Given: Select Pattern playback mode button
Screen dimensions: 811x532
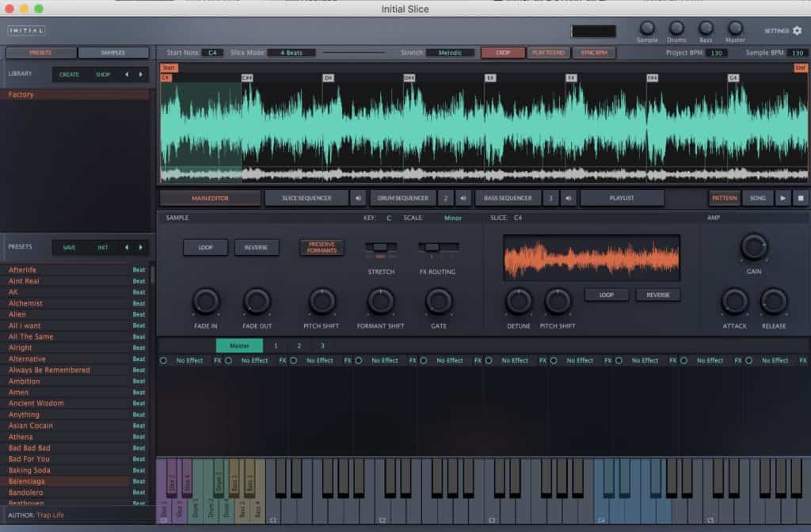Looking at the screenshot, I should 724,198.
